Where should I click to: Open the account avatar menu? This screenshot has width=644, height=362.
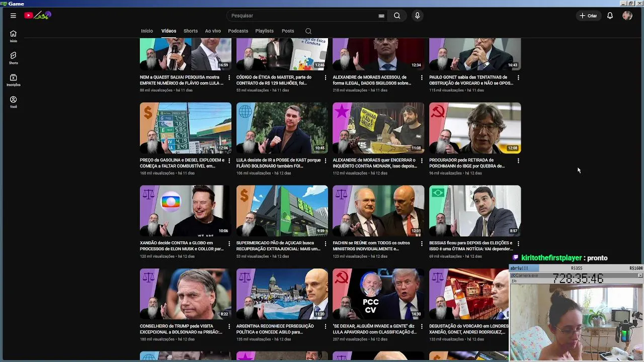click(x=627, y=16)
